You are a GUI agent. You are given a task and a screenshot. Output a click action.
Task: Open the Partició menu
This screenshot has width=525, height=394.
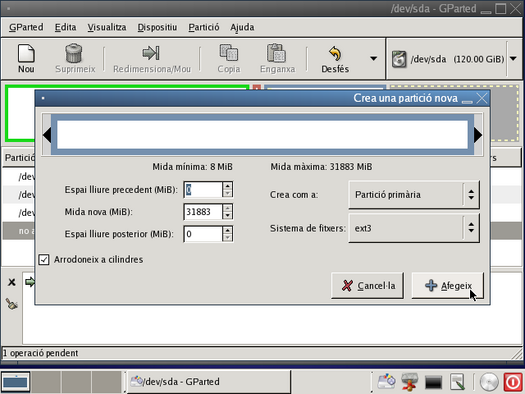point(204,27)
